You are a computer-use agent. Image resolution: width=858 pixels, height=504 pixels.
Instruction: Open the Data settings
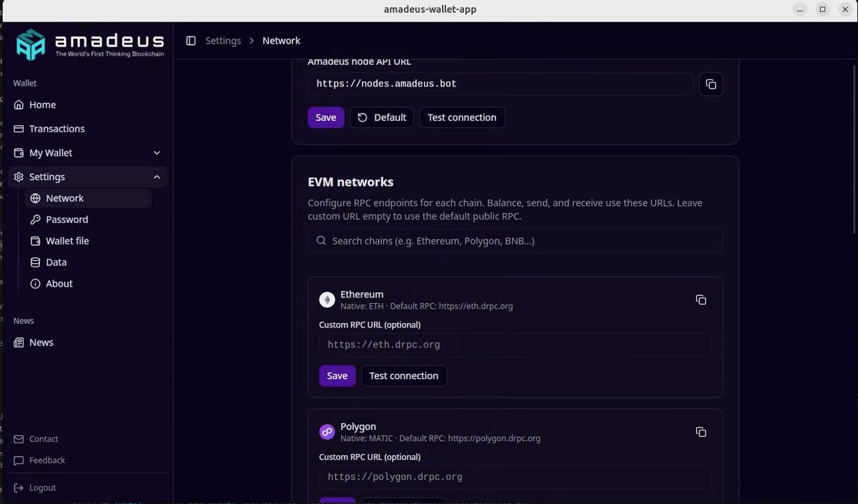(x=88, y=262)
